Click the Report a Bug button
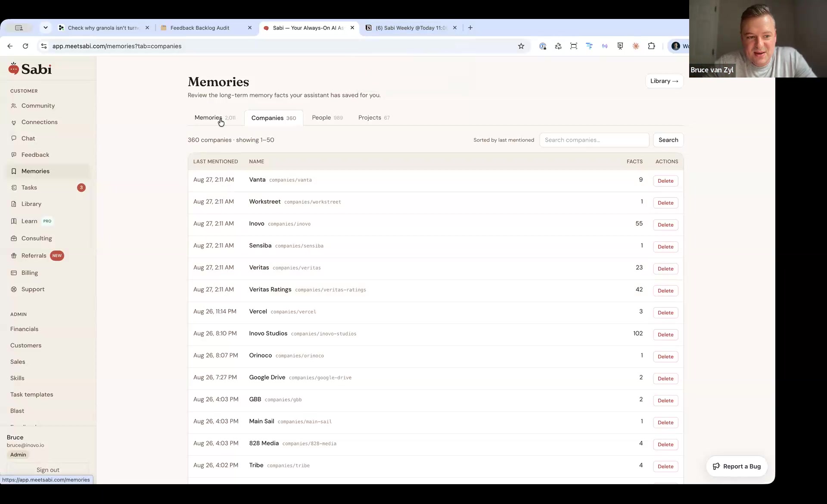 pos(737,466)
